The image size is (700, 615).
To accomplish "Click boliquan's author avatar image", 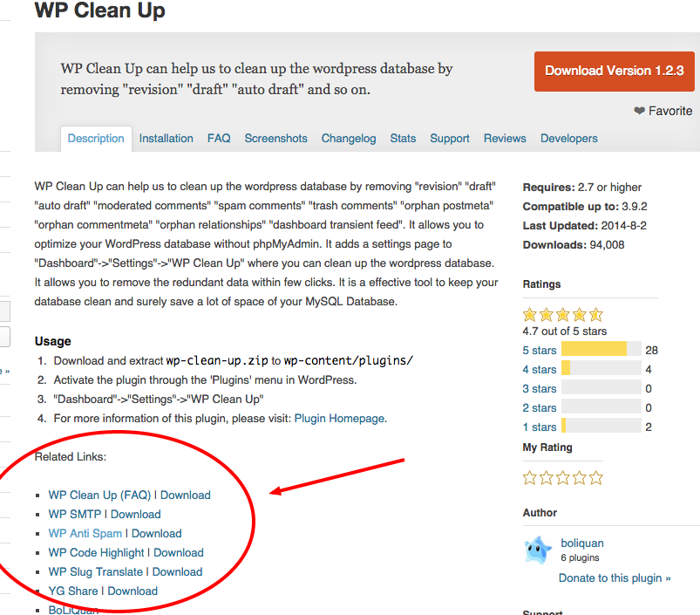I will click(x=538, y=550).
